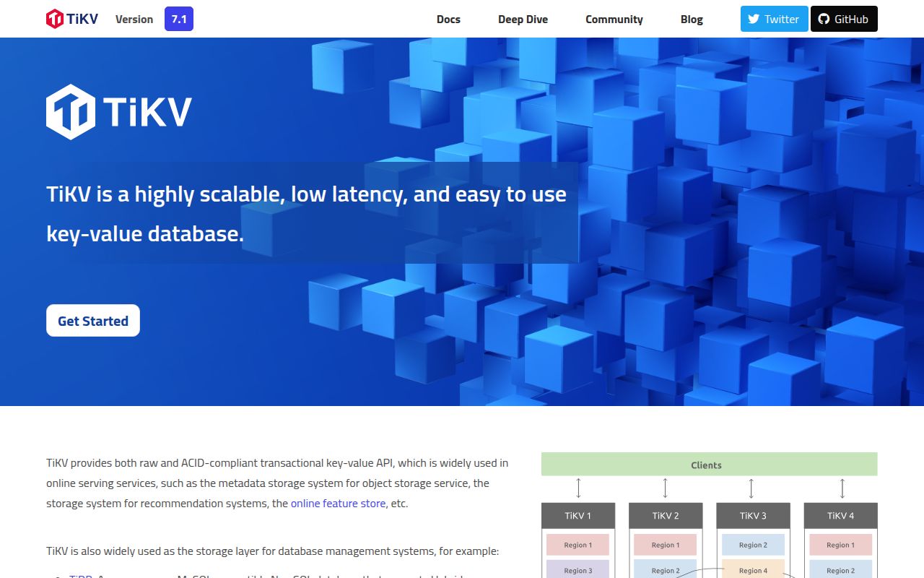
Task: Click the Clients bar in the diagram
Action: tap(709, 465)
